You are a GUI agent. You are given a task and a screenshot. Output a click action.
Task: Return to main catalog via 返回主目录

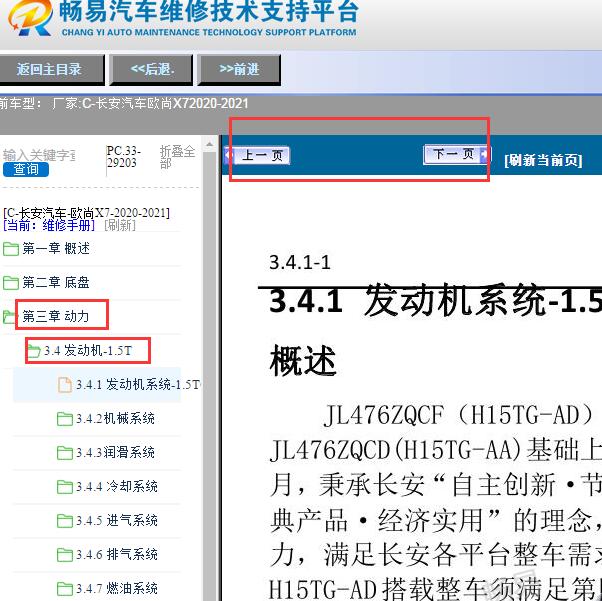pos(50,70)
